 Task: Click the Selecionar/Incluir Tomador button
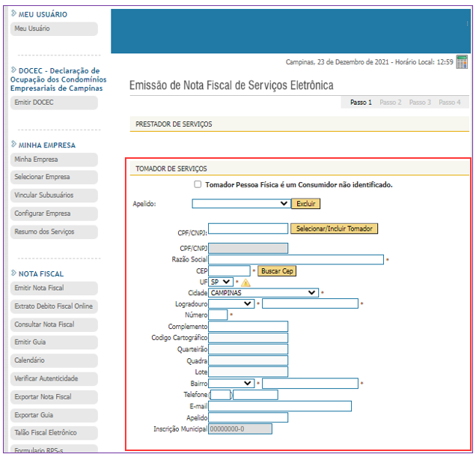(335, 228)
